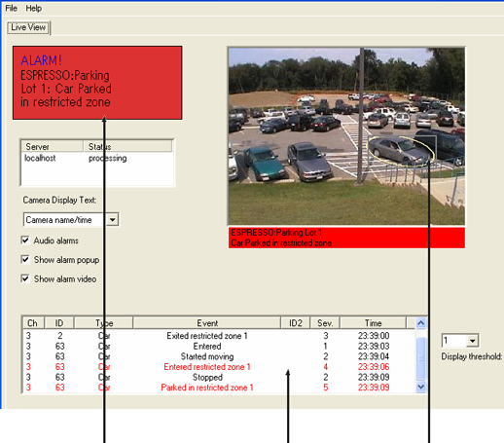Viewport: 504px width, 443px height.
Task: Click the event list scrollbar thumb
Action: [x=420, y=358]
